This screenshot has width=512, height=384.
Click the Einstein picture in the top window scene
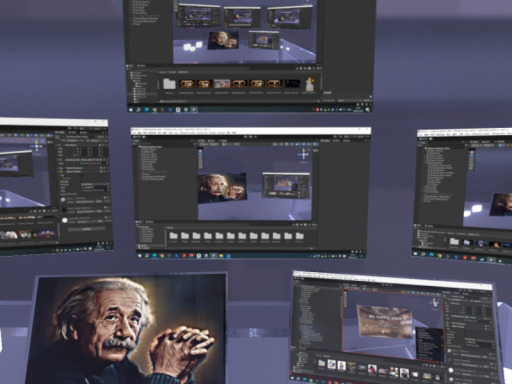point(222,40)
